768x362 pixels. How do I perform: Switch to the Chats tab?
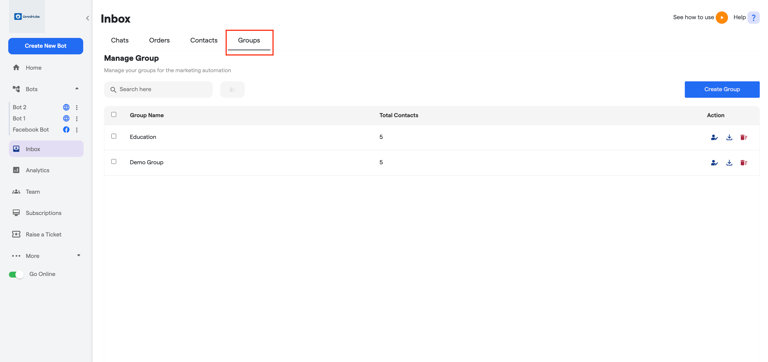coord(120,40)
